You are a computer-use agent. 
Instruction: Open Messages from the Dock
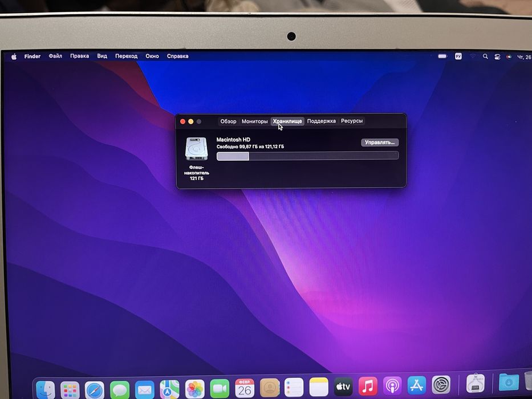point(120,389)
